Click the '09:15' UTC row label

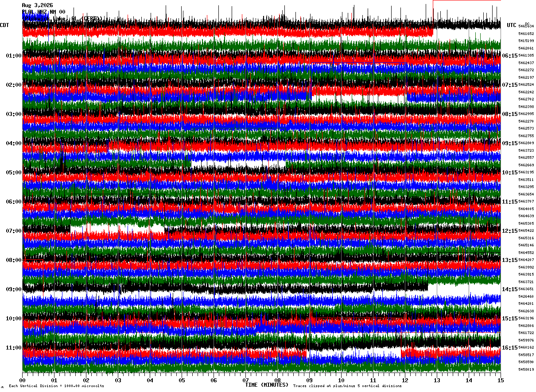click(x=510, y=143)
